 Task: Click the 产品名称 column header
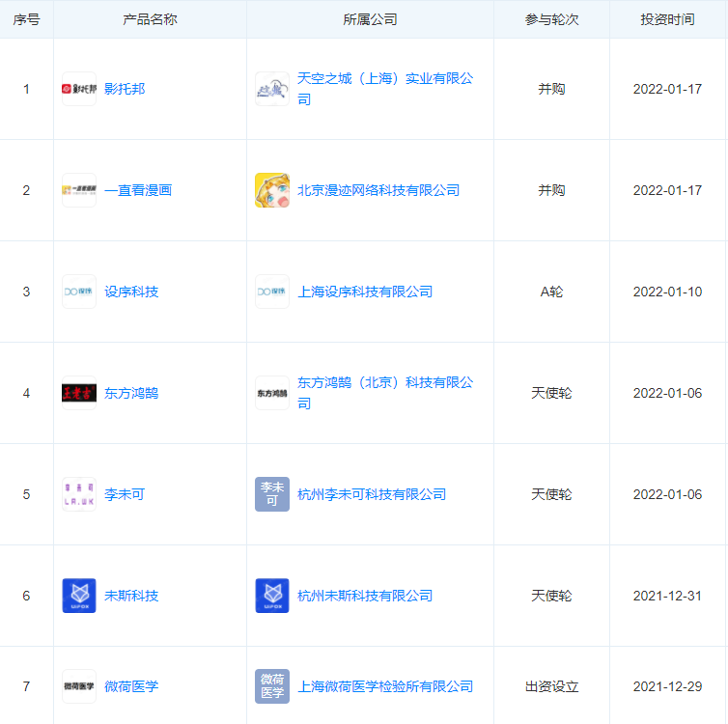pos(150,19)
